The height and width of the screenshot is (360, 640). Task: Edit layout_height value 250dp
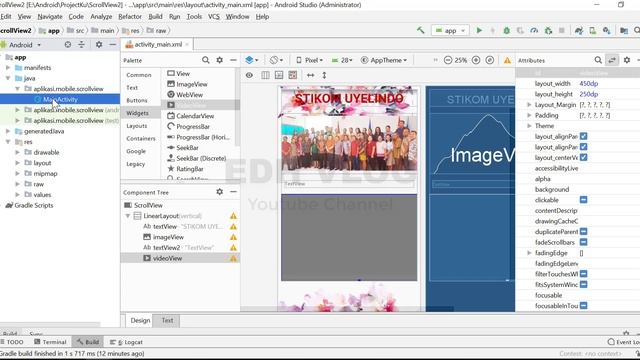point(588,94)
